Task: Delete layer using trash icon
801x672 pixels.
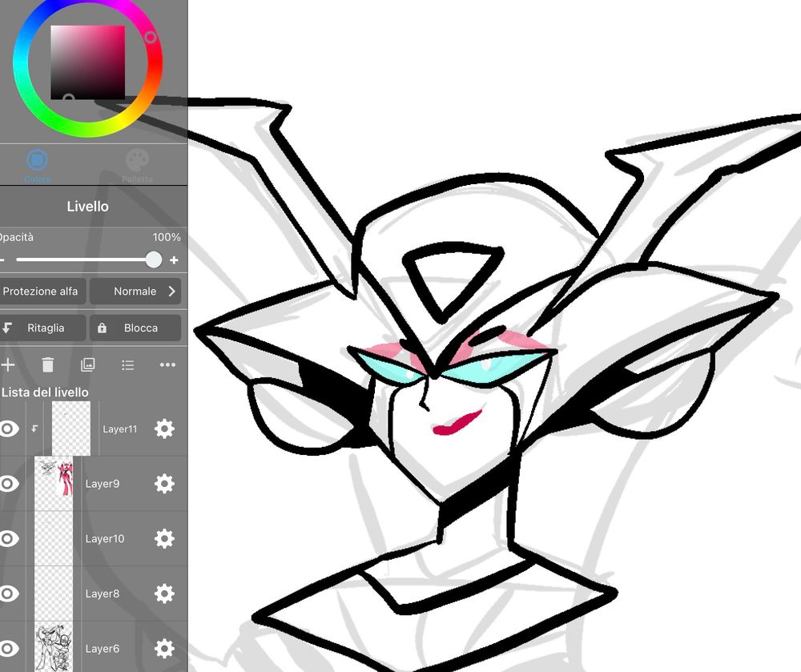Action: pos(47,364)
